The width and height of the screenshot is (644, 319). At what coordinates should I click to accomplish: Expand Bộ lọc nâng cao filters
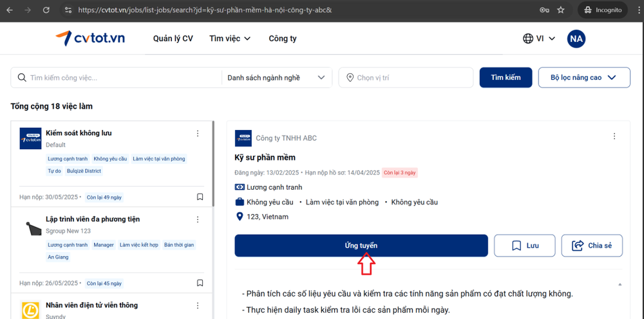pyautogui.click(x=583, y=78)
